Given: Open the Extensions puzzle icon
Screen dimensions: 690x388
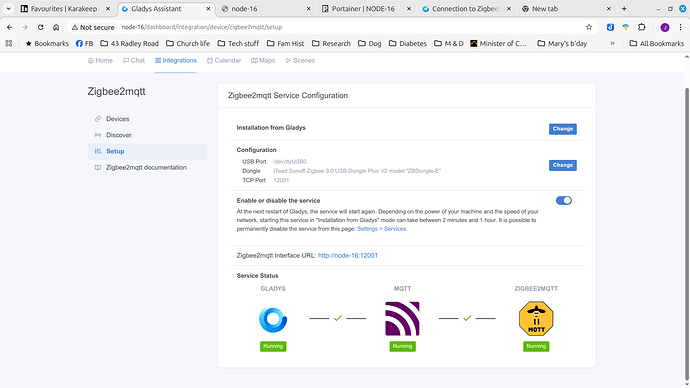Looking at the screenshot, I should (642, 27).
